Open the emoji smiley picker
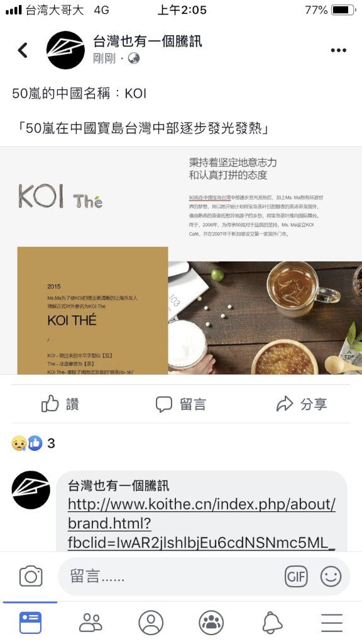 click(331, 576)
